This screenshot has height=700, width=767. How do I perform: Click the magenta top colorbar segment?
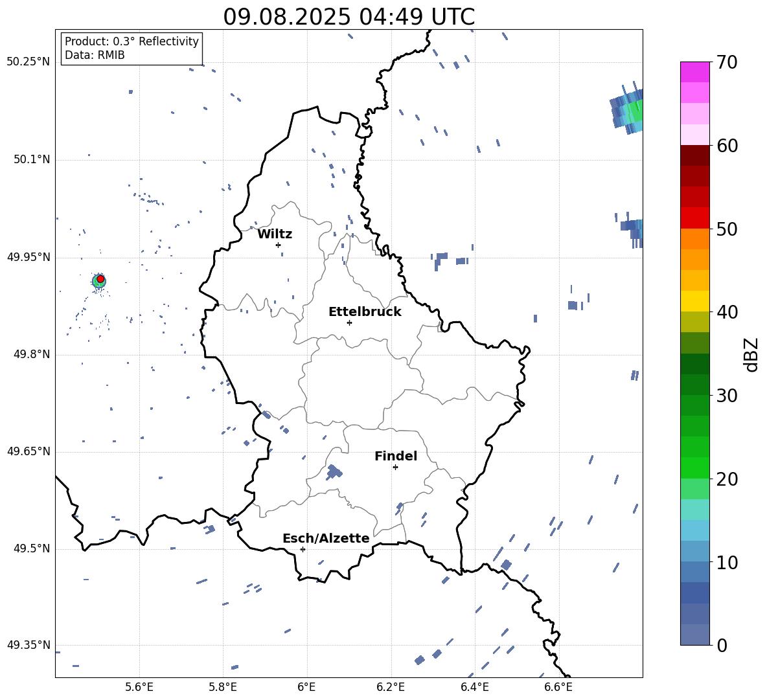click(694, 72)
